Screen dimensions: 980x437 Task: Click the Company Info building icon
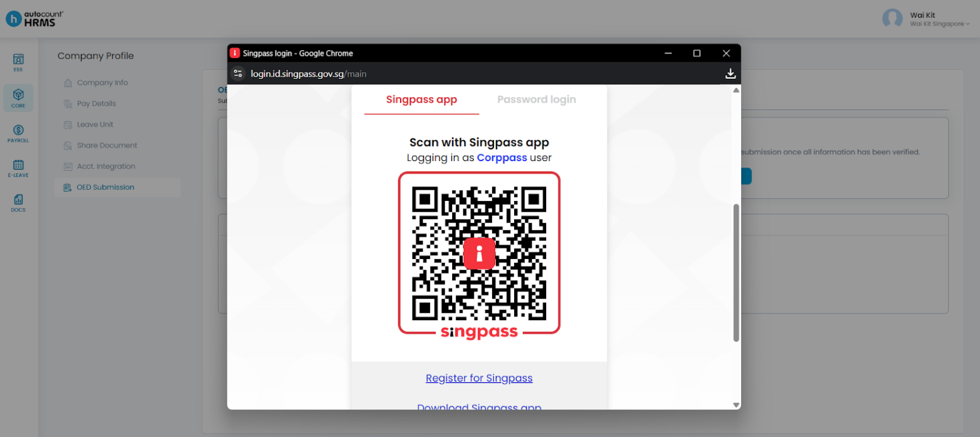click(68, 83)
